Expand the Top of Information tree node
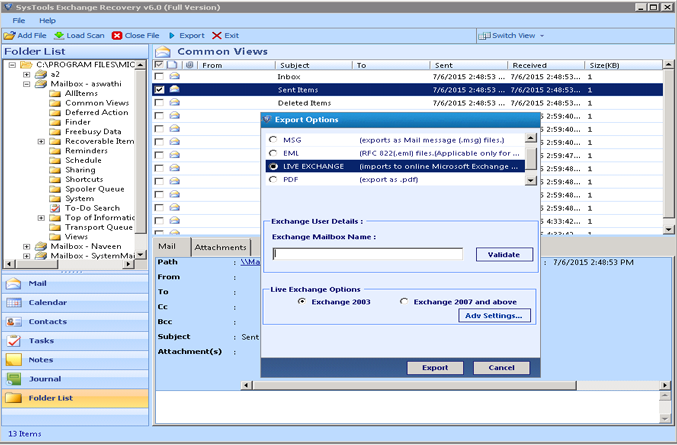677x445 pixels. (41, 218)
